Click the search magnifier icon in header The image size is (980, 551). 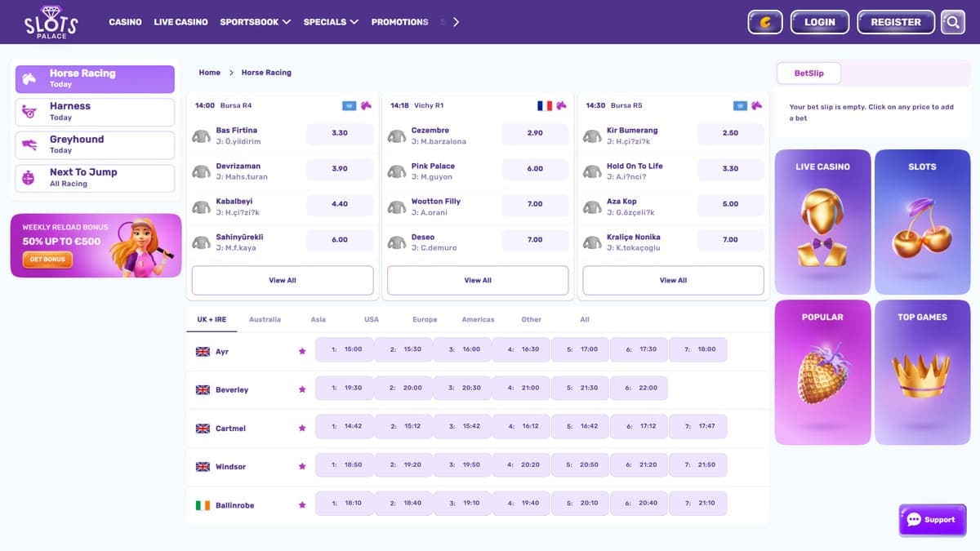952,22
